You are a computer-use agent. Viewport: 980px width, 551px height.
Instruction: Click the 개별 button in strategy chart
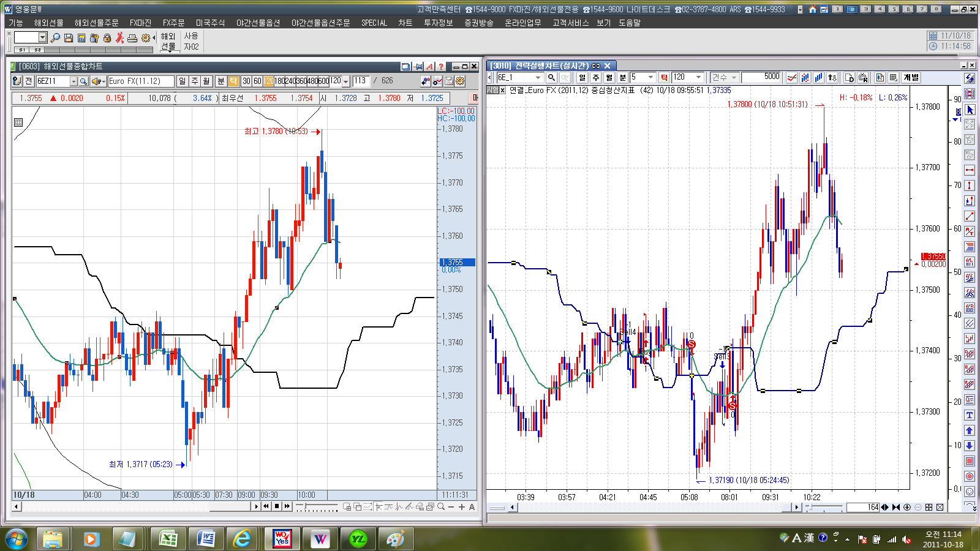click(x=911, y=77)
